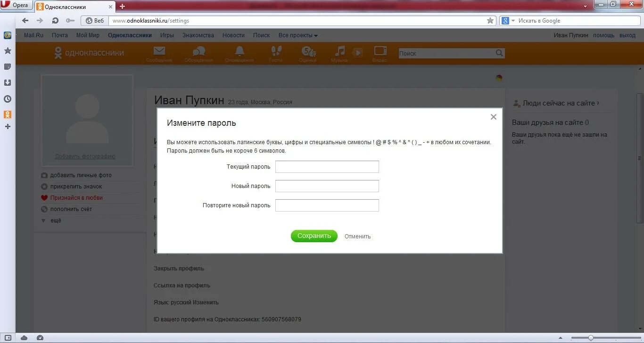Open the history clock in Opera sidebar
This screenshot has width=644, height=343.
(8, 98)
